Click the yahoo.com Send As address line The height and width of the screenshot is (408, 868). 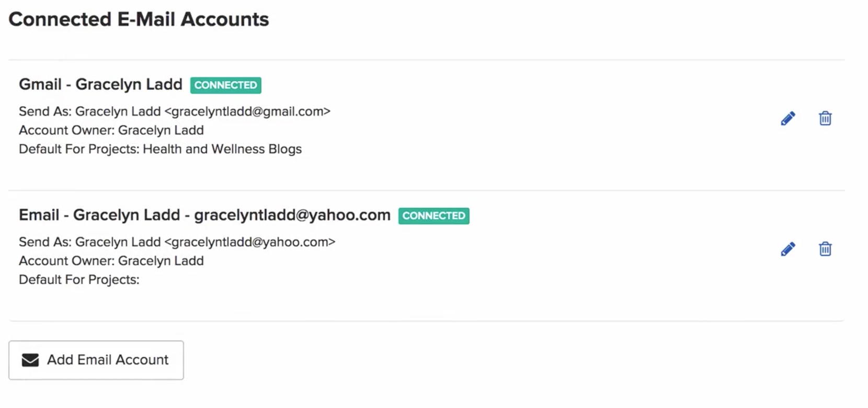177,242
